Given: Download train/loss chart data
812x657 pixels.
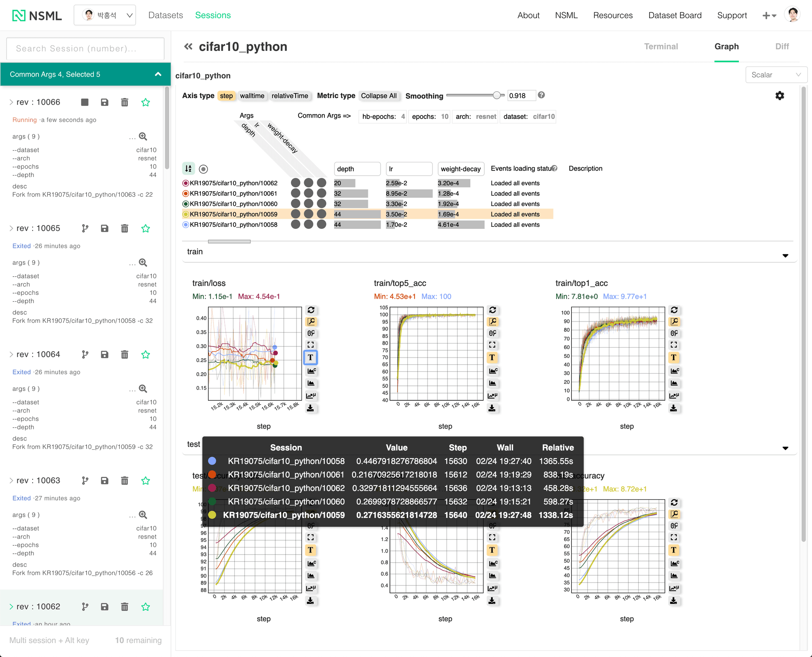Looking at the screenshot, I should click(x=310, y=408).
